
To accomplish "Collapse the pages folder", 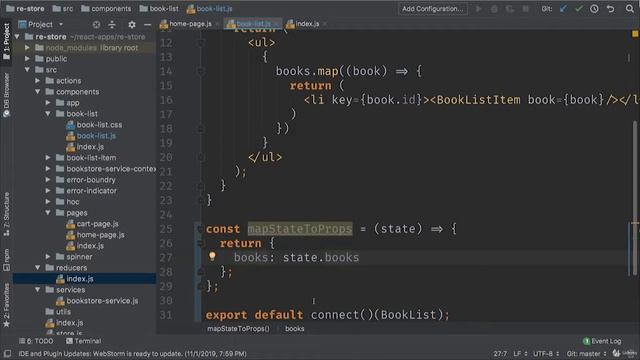I will [48, 213].
